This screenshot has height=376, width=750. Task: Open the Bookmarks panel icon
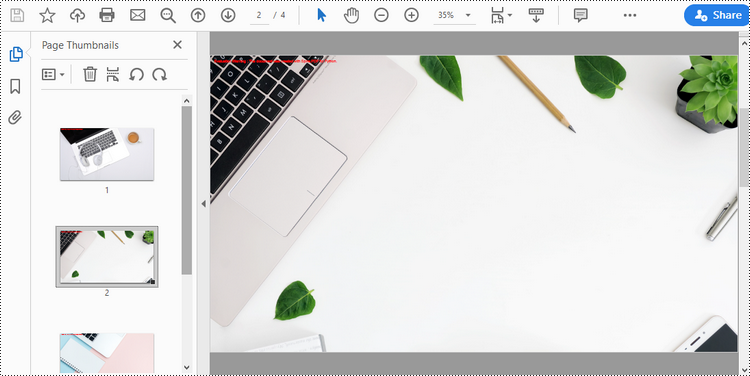point(15,87)
